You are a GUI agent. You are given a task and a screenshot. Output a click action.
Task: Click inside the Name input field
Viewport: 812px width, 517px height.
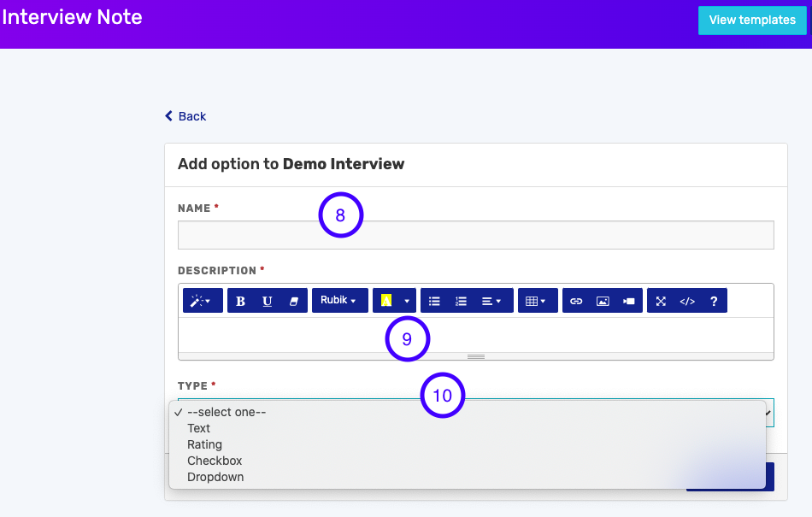point(475,235)
